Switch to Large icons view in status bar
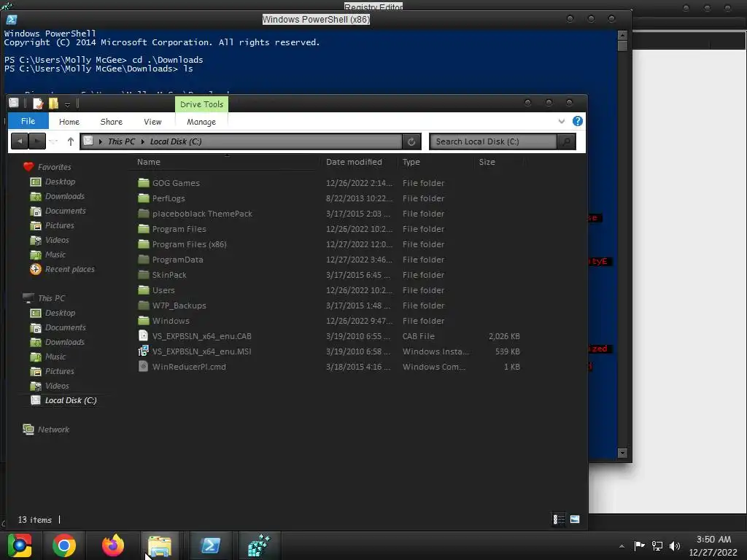This screenshot has width=747, height=560. [x=575, y=519]
